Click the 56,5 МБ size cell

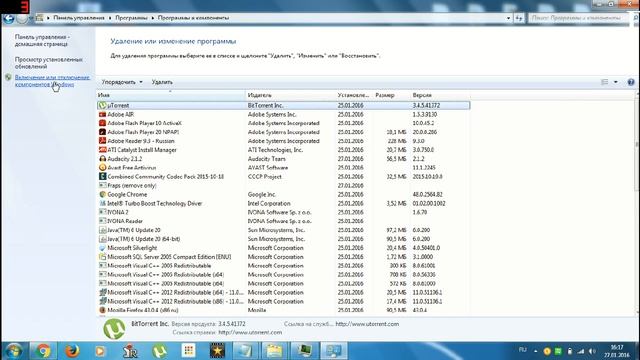coord(396,159)
